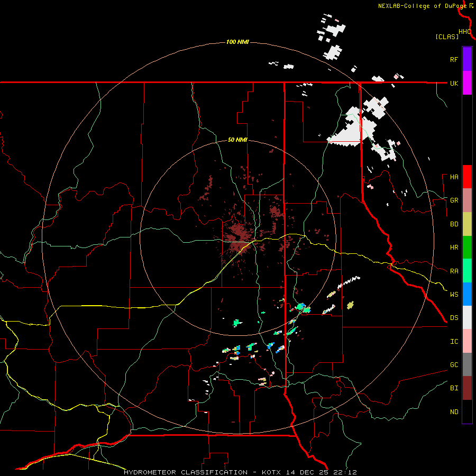This screenshot has height=476, width=476.
Task: Click the BD legend label
Action: tap(454, 224)
